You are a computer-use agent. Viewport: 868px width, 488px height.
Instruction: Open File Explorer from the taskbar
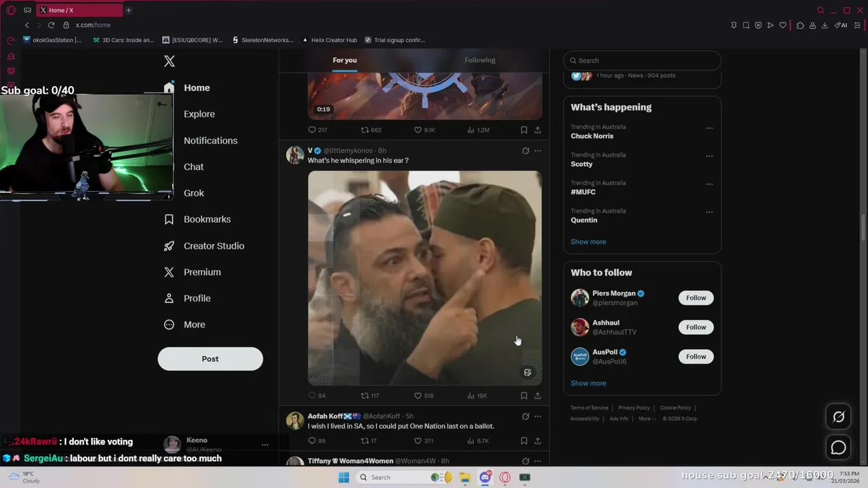click(x=465, y=477)
